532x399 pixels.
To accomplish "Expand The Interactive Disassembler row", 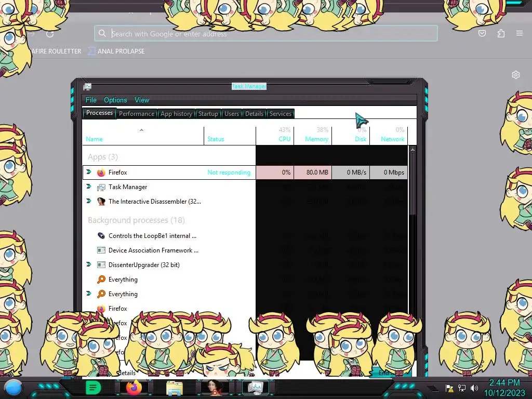I will click(x=89, y=201).
